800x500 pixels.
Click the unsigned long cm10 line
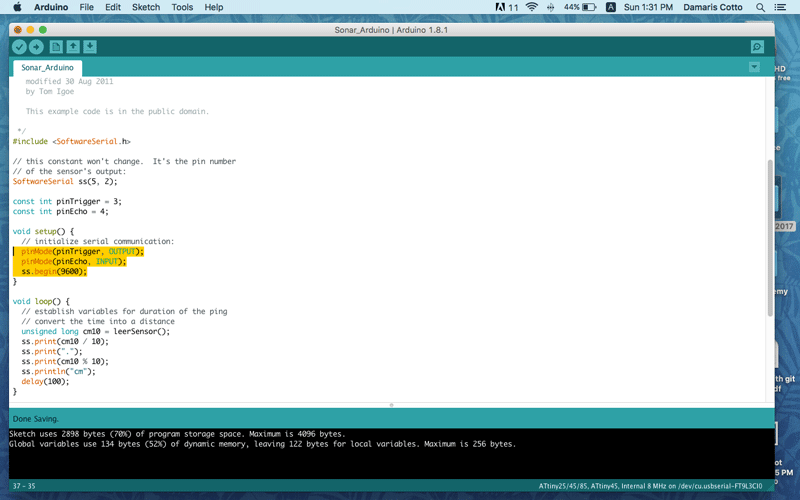tap(95, 332)
